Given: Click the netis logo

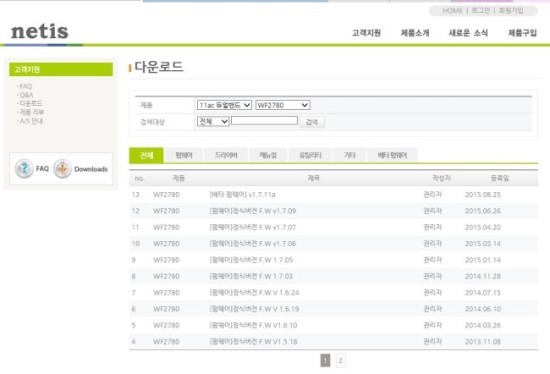Looking at the screenshot, I should coord(40,32).
